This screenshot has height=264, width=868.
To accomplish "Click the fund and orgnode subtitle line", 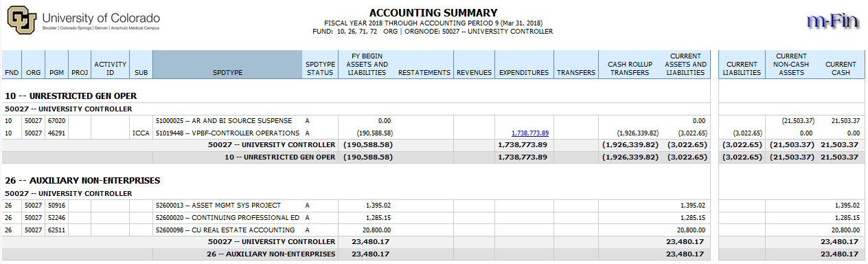I will point(433,31).
